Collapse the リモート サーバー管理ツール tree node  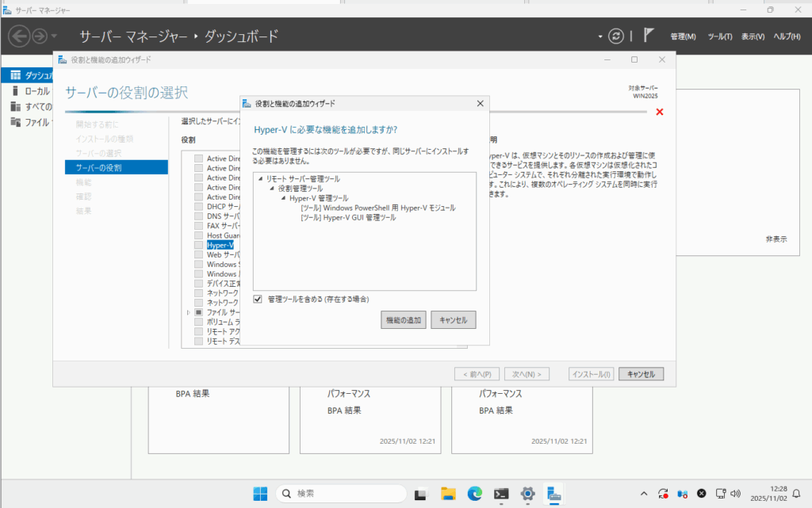pyautogui.click(x=260, y=179)
